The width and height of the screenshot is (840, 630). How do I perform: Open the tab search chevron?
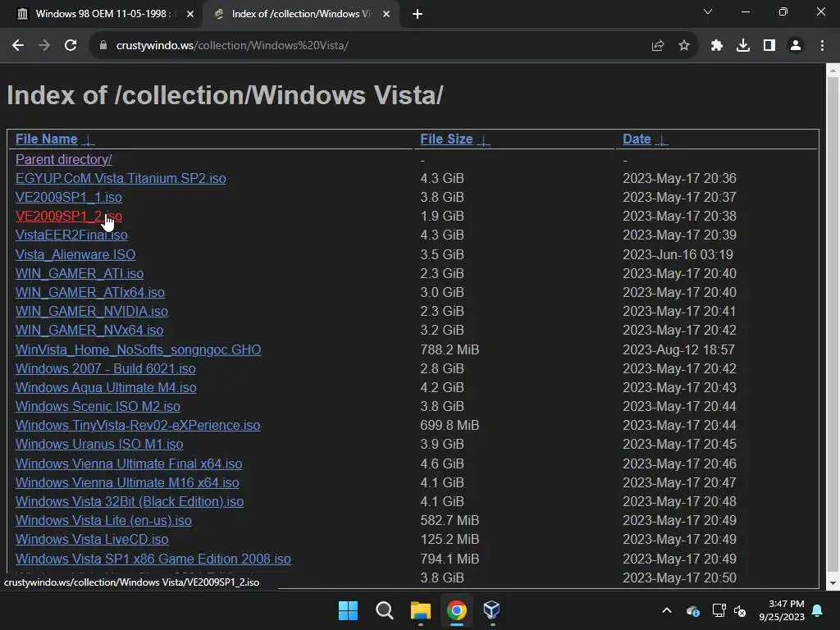[708, 11]
